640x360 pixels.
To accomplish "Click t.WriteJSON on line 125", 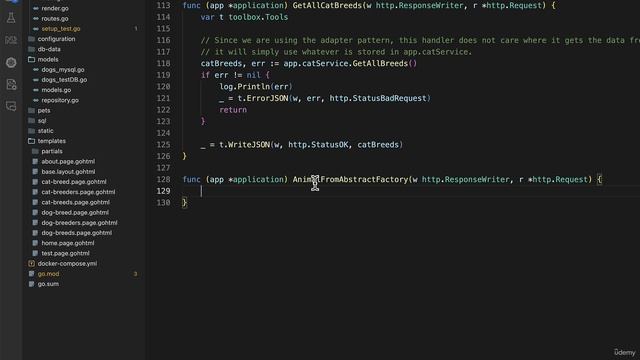I will (244, 145).
